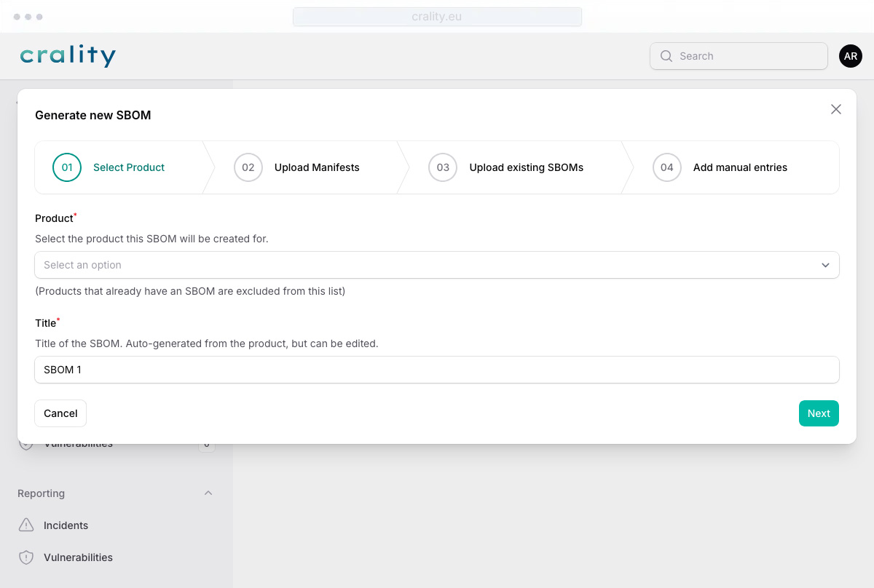Select the 01 step circle

(x=67, y=167)
